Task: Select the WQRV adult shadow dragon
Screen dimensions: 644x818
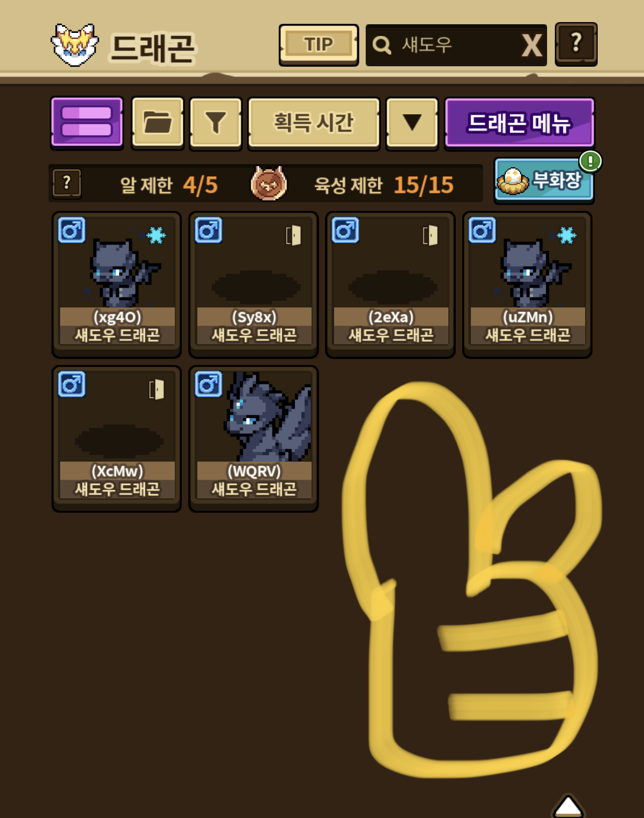Action: (x=254, y=438)
